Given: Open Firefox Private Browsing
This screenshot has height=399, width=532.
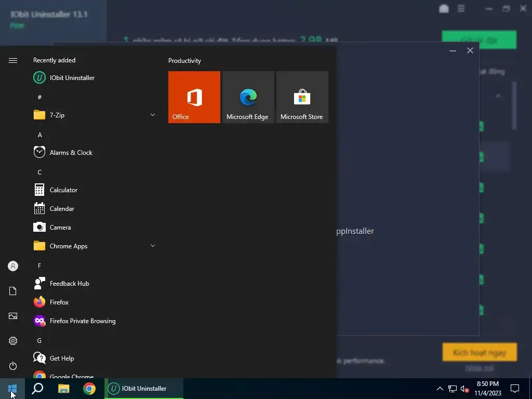Looking at the screenshot, I should [x=95, y=321].
